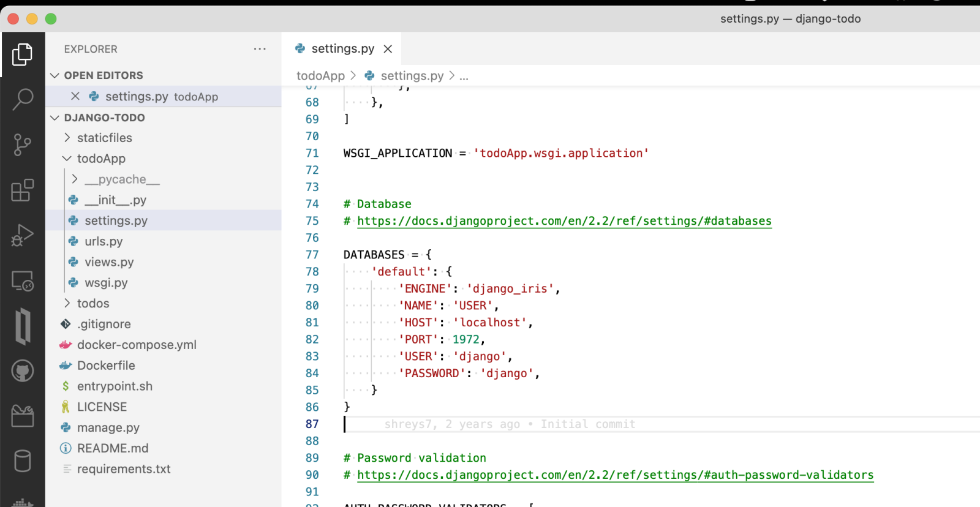Click todoApp in the breadcrumb path

coord(320,76)
